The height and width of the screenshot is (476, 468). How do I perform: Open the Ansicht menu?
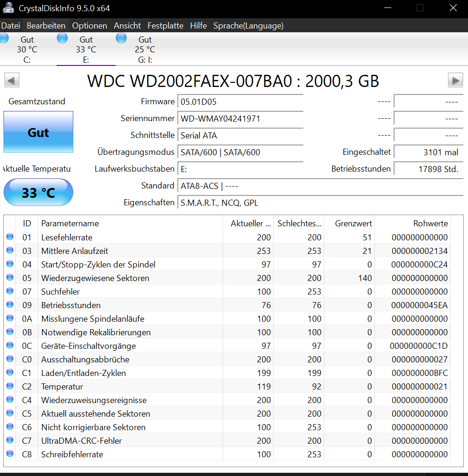coord(127,26)
